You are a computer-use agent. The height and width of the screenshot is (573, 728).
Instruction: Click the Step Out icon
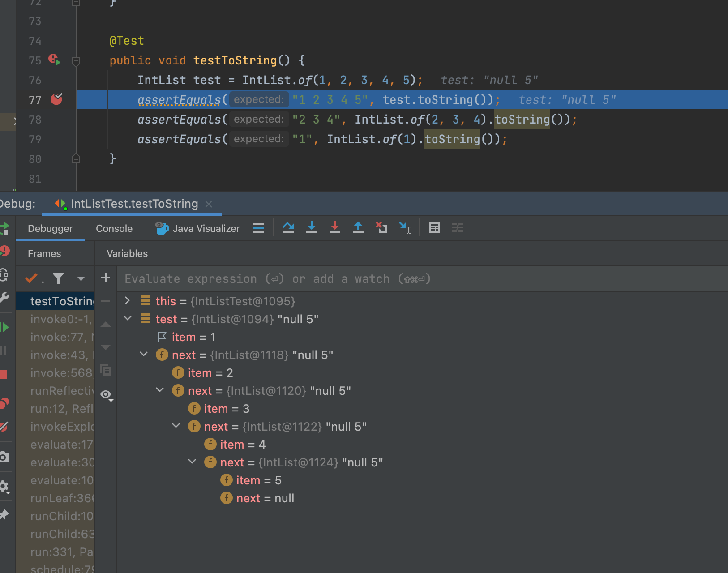(358, 228)
